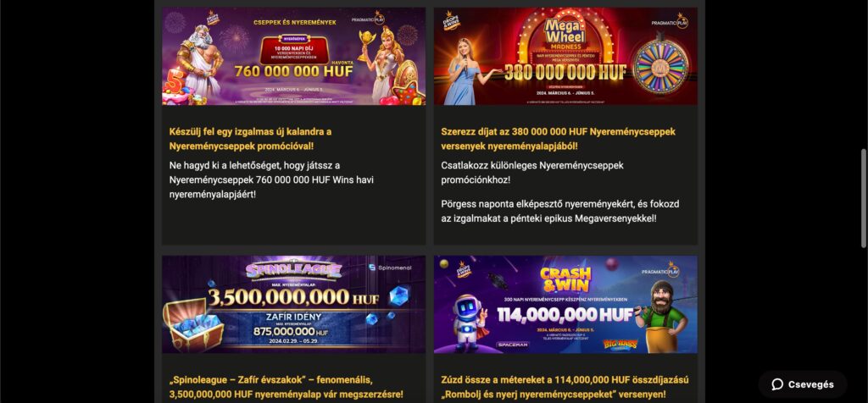Image resolution: width=868 pixels, height=403 pixels.
Task: Click the Szerezz díjat az 380 000 000 heading
Action: point(558,139)
